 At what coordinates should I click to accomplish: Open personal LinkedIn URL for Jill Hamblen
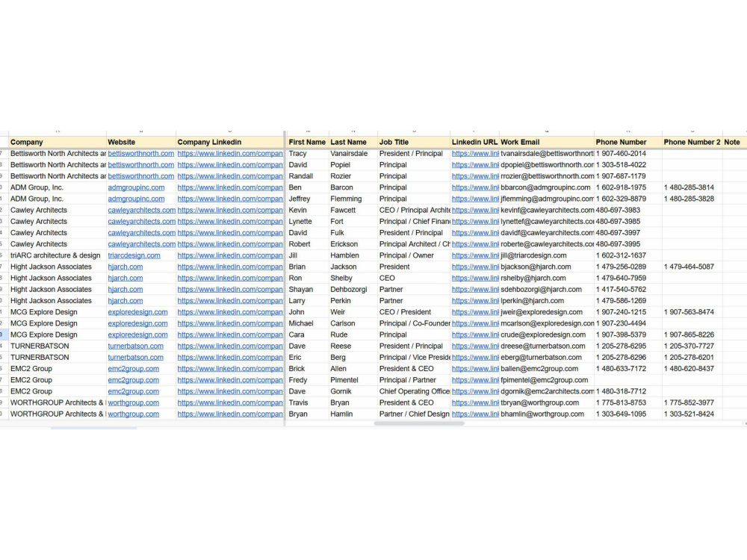pyautogui.click(x=475, y=255)
